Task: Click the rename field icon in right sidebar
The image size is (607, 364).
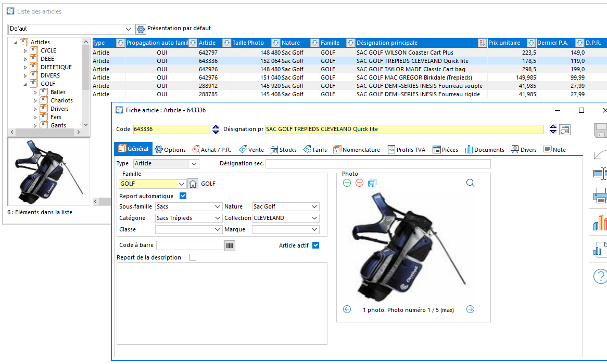Action: click(600, 174)
